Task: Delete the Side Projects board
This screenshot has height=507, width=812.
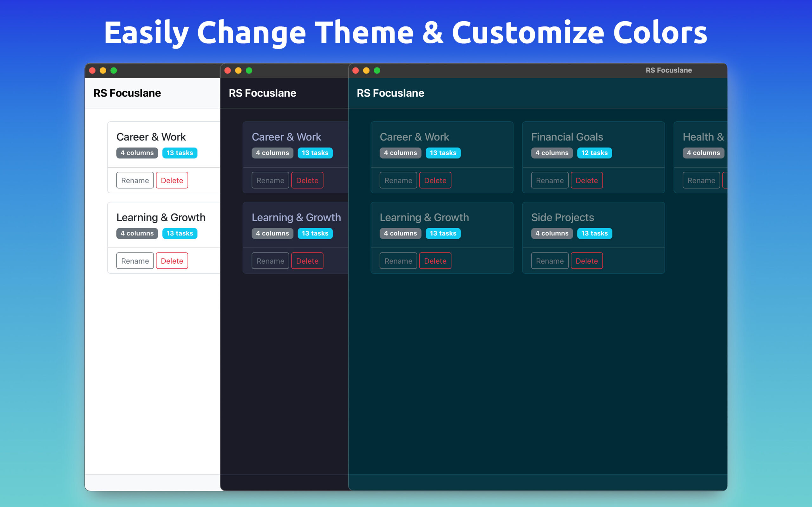Action: (x=586, y=261)
